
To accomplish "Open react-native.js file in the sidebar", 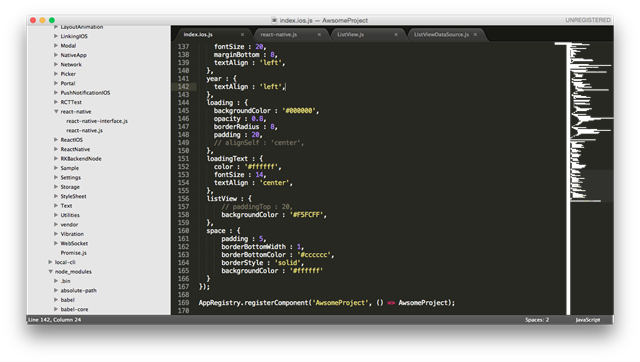I will (84, 130).
